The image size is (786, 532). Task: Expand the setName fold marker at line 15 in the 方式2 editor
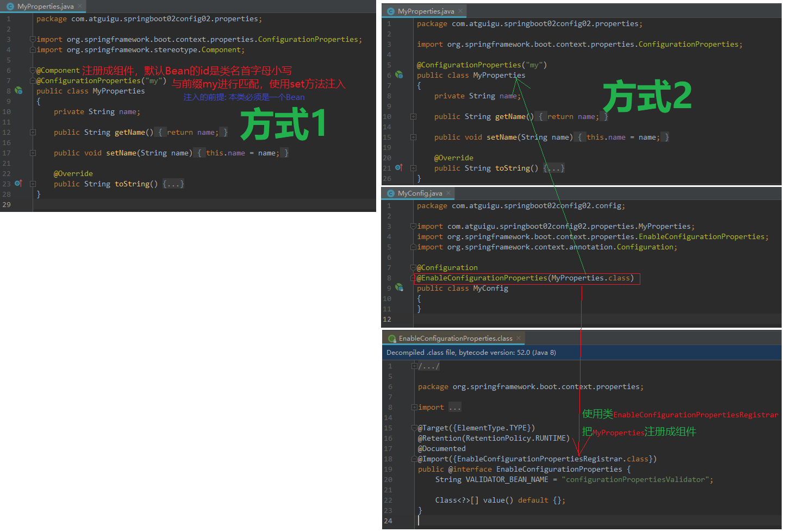pyautogui.click(x=413, y=137)
